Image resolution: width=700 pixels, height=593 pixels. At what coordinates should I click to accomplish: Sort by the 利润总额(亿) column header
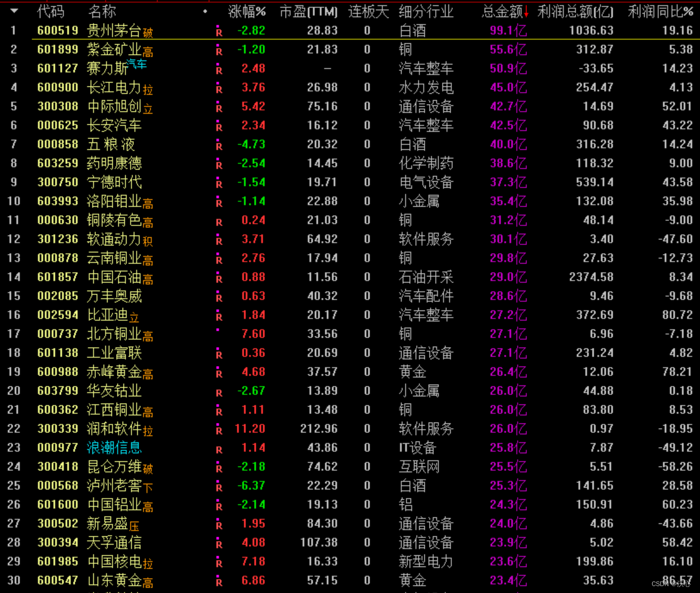pos(575,11)
